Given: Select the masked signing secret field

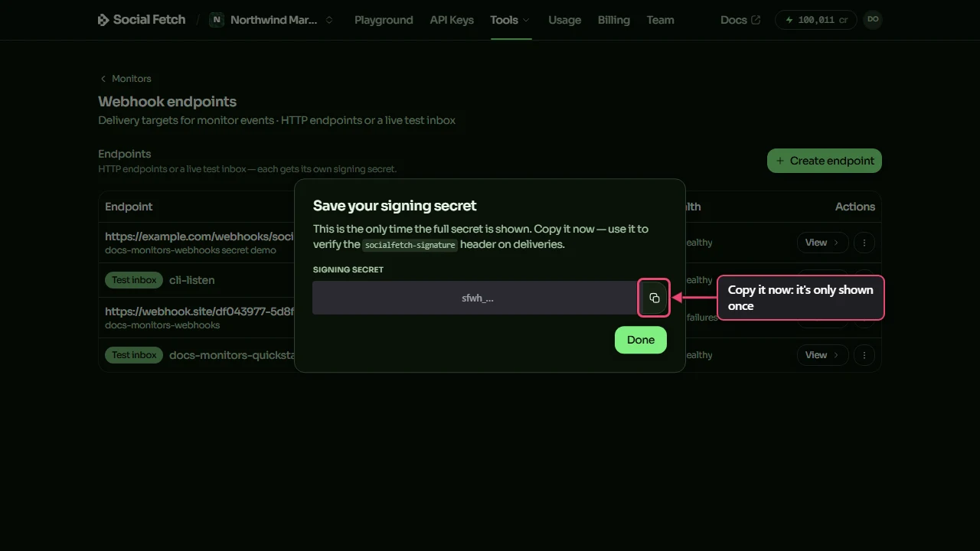Looking at the screenshot, I should click(474, 298).
